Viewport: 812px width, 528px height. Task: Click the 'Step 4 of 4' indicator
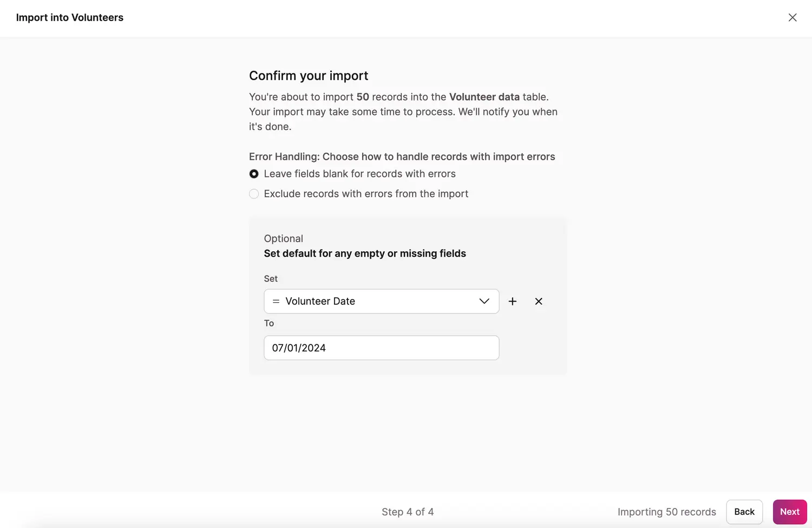click(x=408, y=512)
